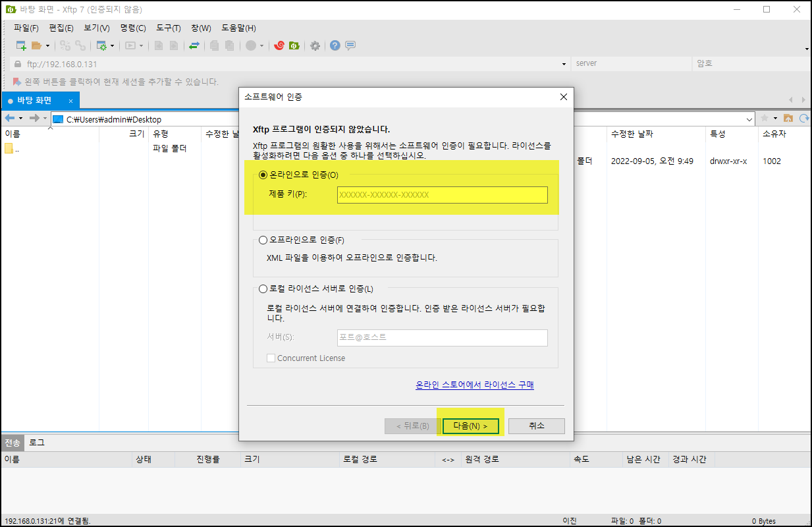Expand the Open Session dropdown arrow
Screen dimensions: 812x527
47,46
